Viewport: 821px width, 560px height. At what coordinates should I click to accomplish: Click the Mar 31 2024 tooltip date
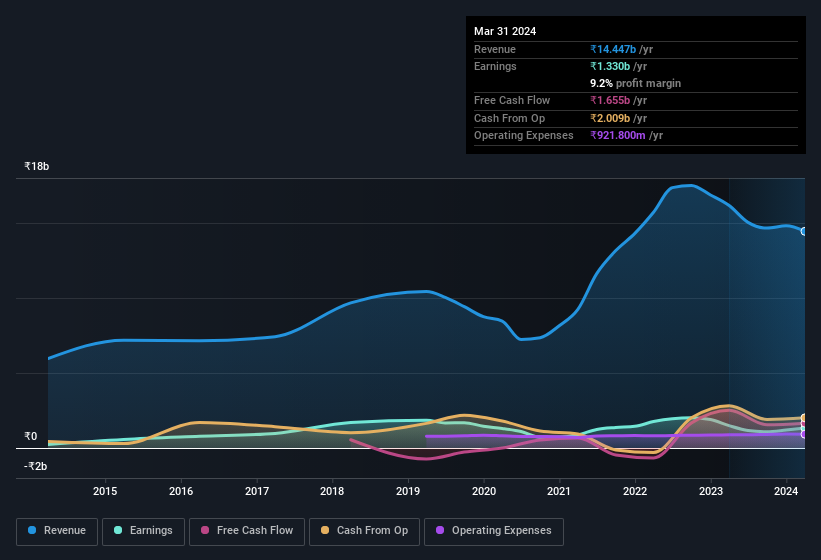click(505, 31)
